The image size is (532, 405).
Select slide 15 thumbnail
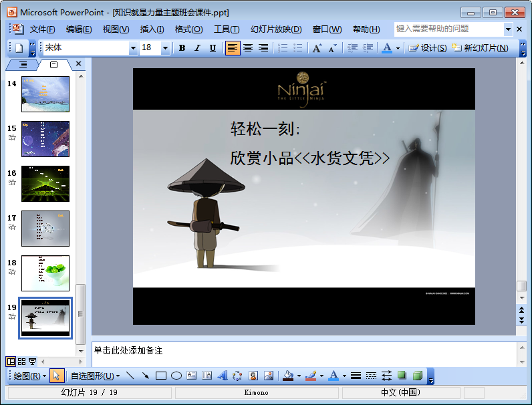pyautogui.click(x=45, y=139)
